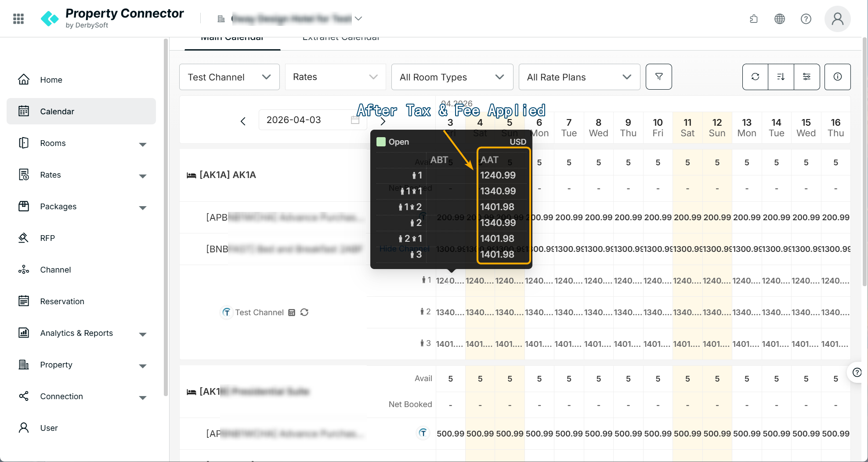Image resolution: width=868 pixels, height=462 pixels.
Task: Open the extensions puzzle icon
Action: (x=754, y=18)
